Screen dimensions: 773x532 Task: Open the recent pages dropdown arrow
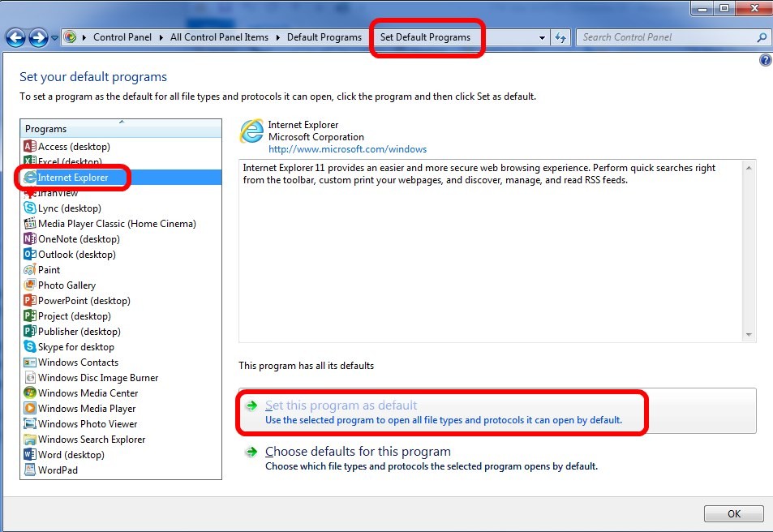[54, 37]
